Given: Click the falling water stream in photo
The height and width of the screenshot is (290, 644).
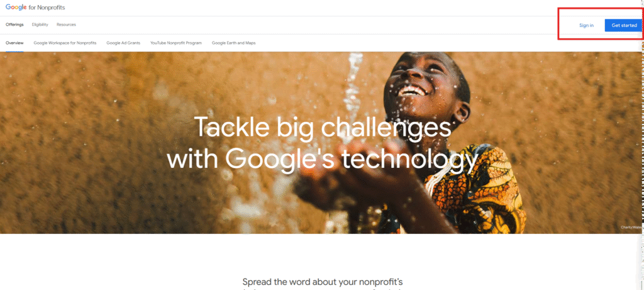Looking at the screenshot, I should point(352,91).
